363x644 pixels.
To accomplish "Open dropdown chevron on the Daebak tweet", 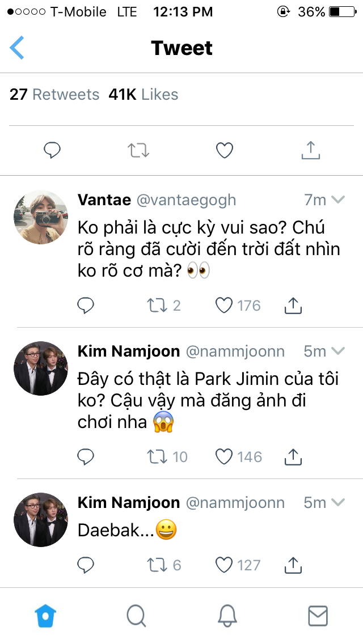I will [338, 502].
